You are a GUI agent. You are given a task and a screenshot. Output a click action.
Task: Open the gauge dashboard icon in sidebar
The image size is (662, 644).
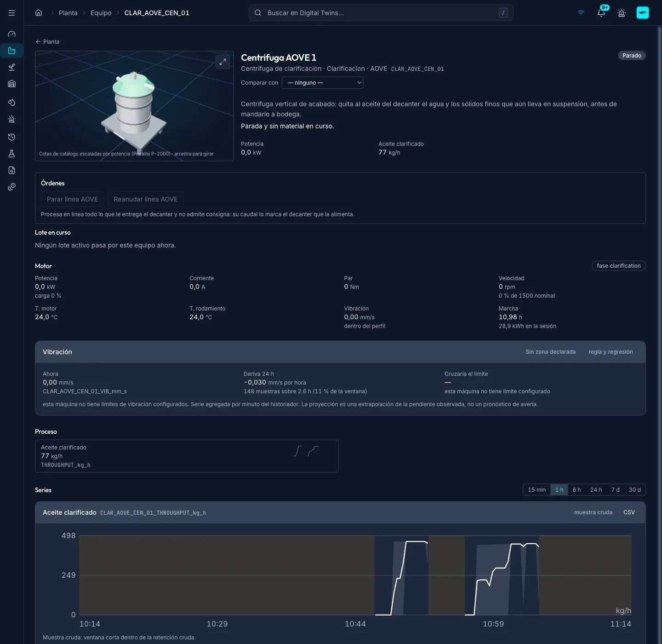[x=11, y=34]
